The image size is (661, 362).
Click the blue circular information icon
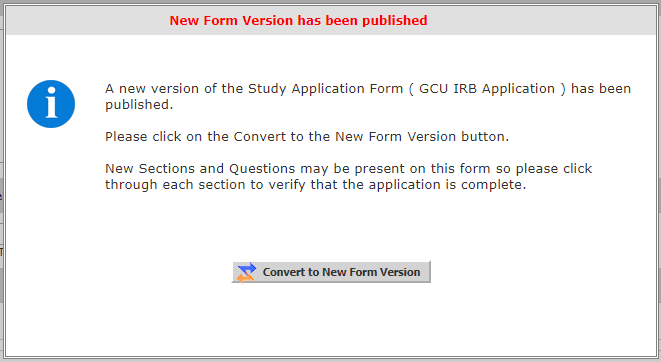point(51,104)
